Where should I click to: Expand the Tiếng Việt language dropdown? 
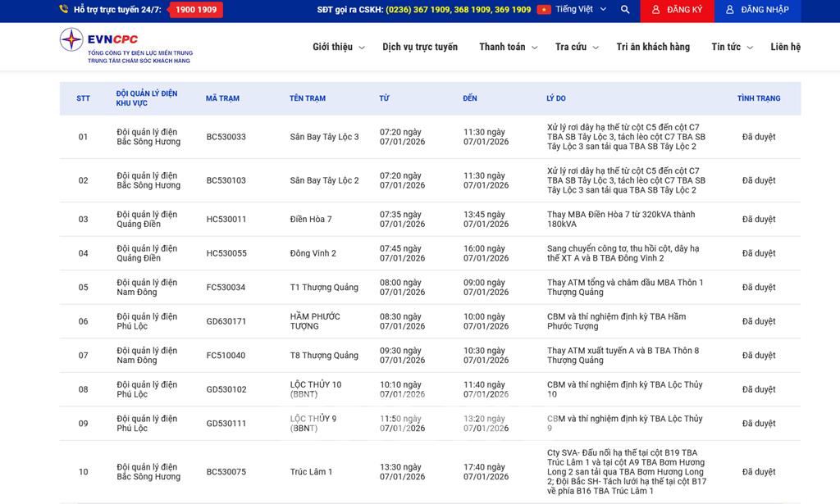(603, 10)
